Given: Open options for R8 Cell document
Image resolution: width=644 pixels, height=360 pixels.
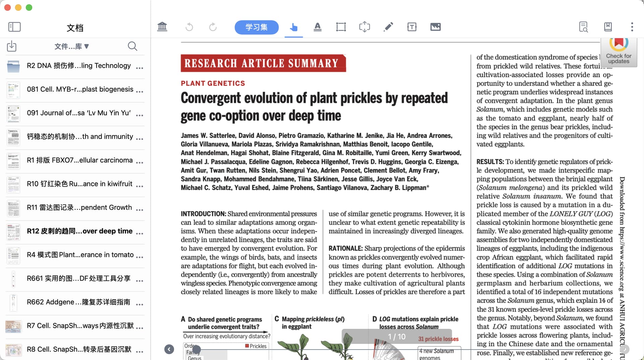Looking at the screenshot, I should tap(140, 352).
